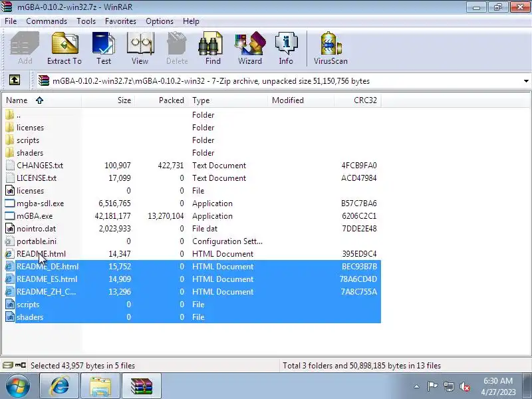532x399 pixels.
Task: Open Internet Explorer from the taskbar
Action: (x=59, y=386)
